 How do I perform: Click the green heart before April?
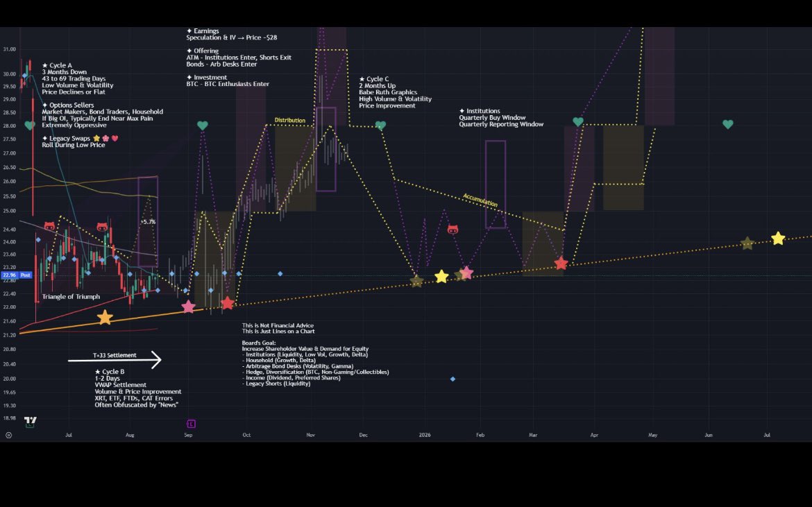(578, 121)
